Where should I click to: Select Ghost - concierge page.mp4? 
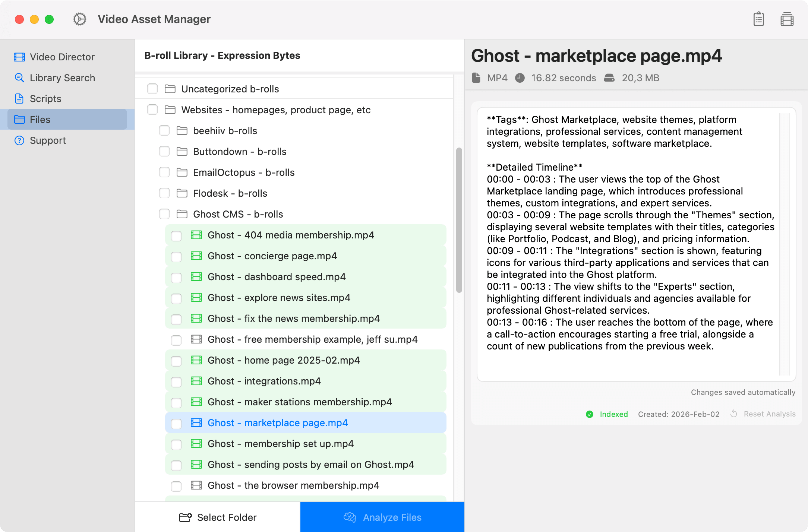[272, 256]
